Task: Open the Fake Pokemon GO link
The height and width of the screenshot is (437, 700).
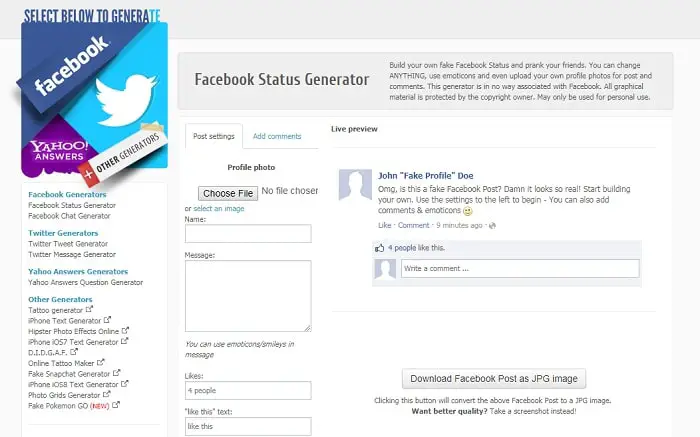Action: [69, 406]
